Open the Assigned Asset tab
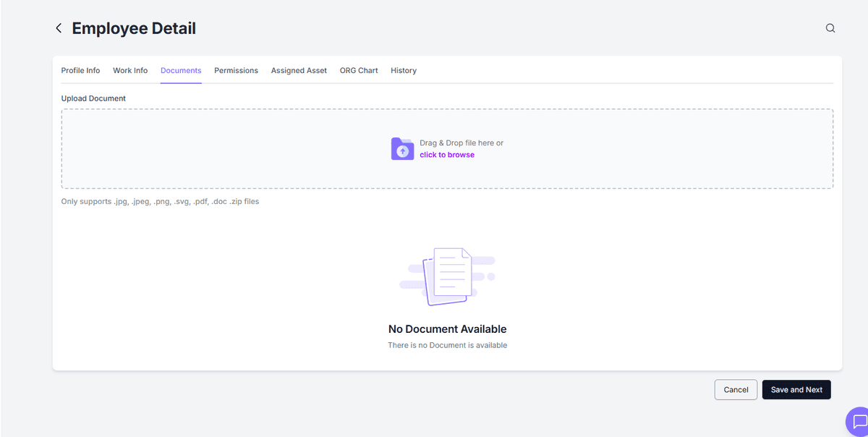 point(299,70)
